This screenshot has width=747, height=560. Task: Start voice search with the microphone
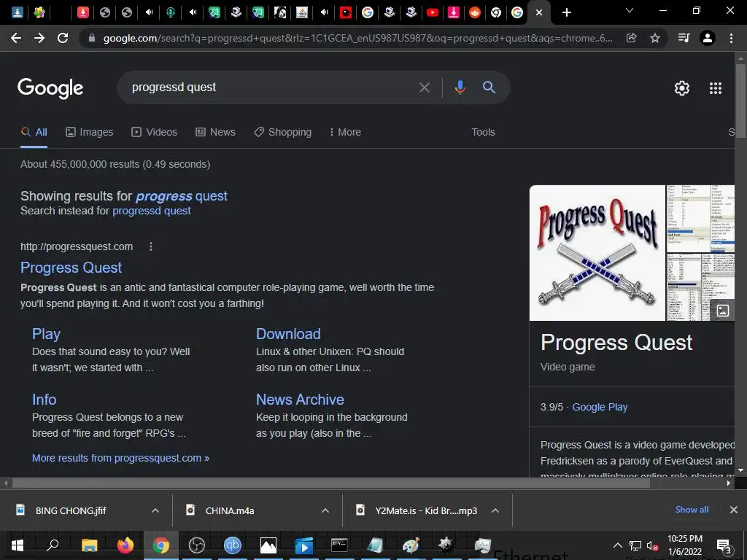(x=460, y=87)
